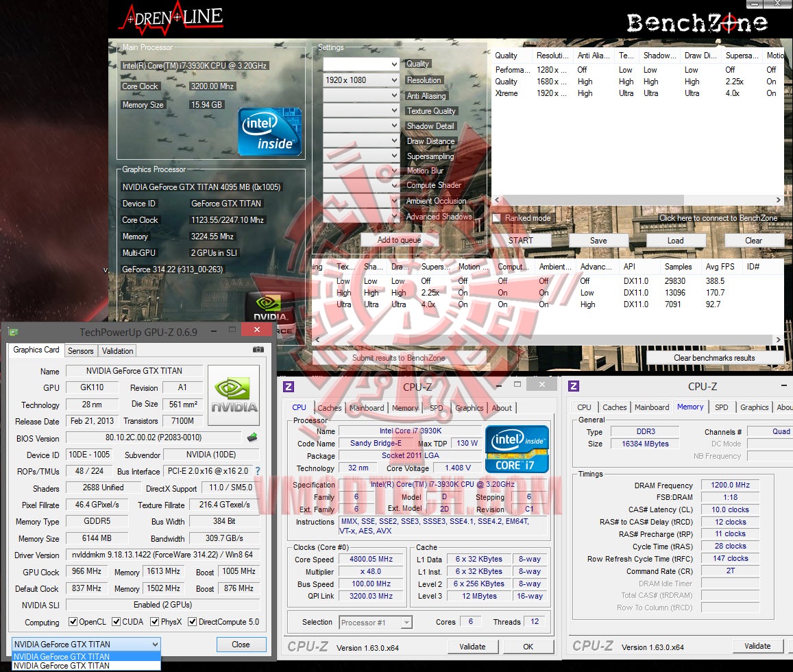Click Clear benchmarks results button

pos(714,358)
